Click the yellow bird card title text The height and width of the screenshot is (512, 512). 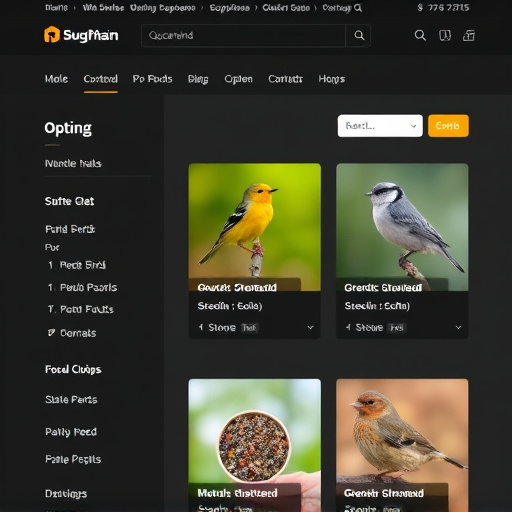(x=237, y=288)
